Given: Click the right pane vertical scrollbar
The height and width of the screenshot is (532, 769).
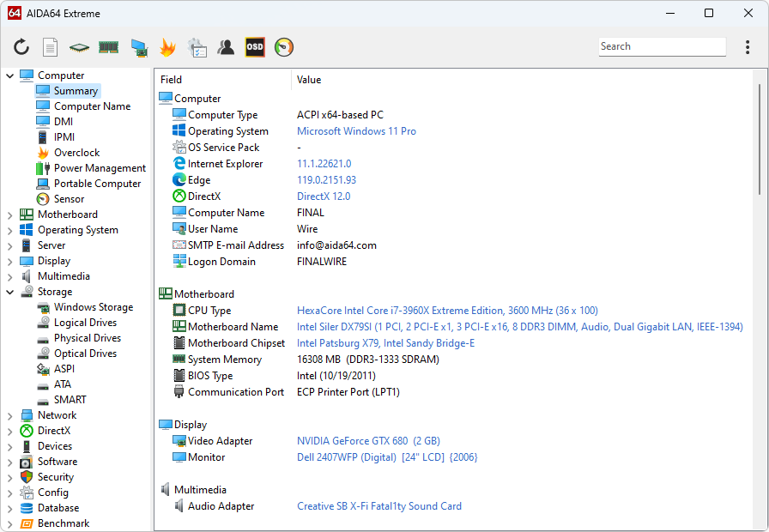Looking at the screenshot, I should (759, 137).
